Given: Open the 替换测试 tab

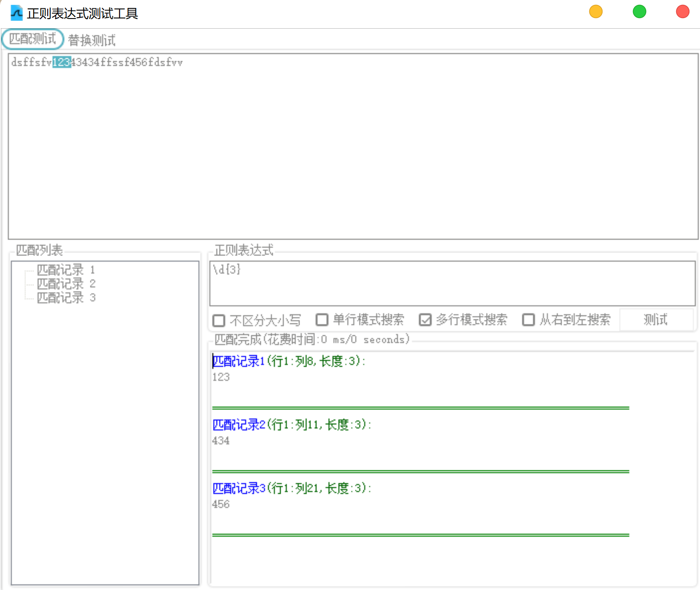Looking at the screenshot, I should pos(92,40).
